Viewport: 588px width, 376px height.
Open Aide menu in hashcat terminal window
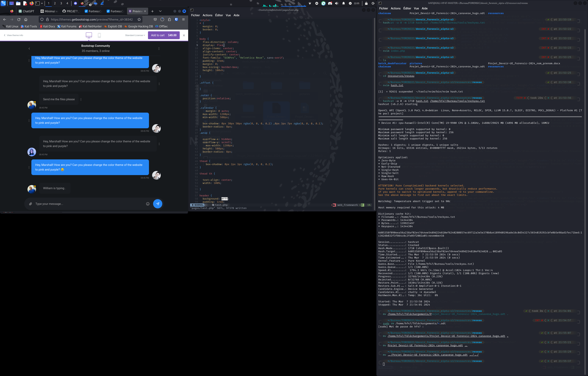425,8
